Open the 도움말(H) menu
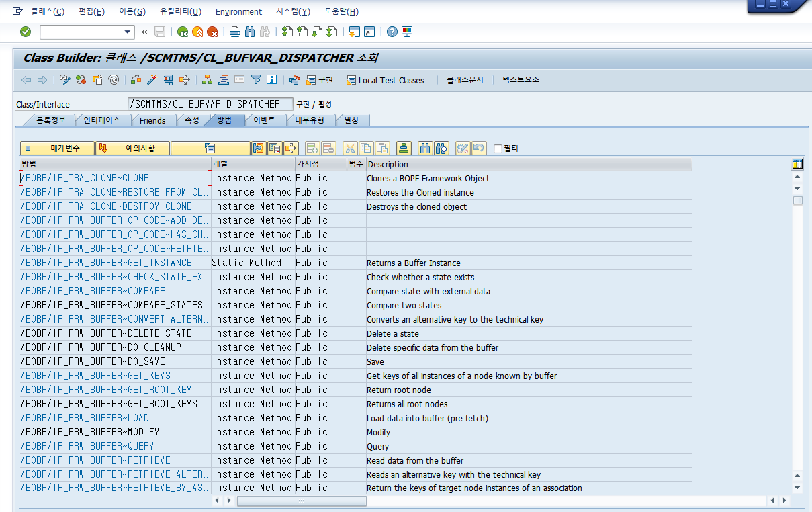Viewport: 812px width, 512px height. pos(341,11)
